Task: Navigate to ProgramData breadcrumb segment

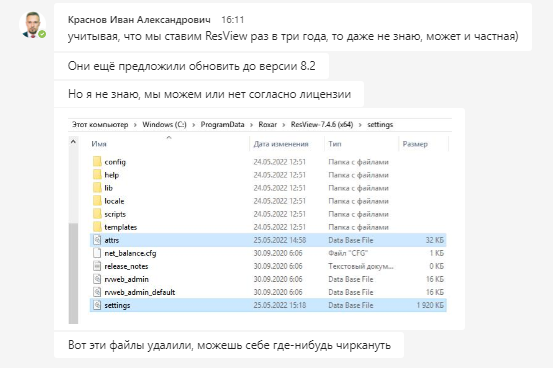Action: pyautogui.click(x=222, y=125)
